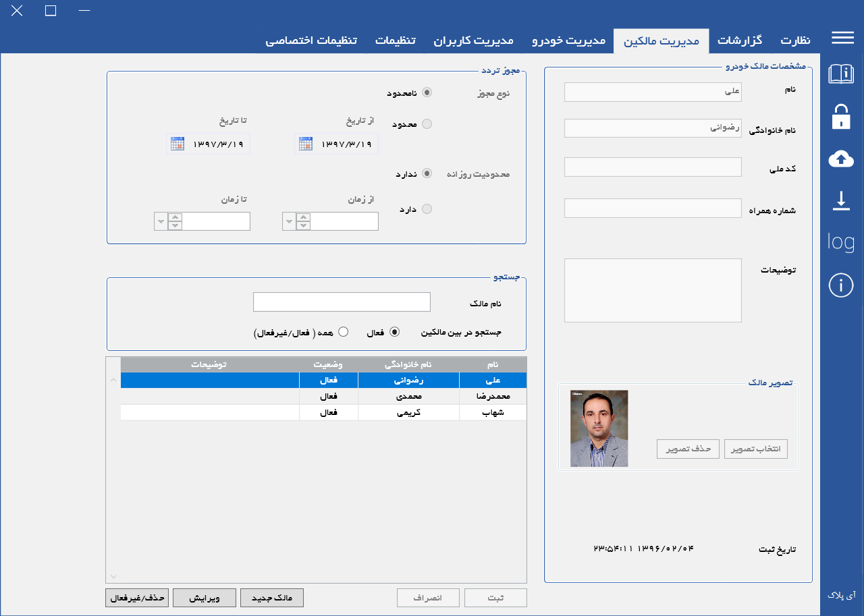Select همه (فعال/غیرفعال) radio
The width and height of the screenshot is (864, 616).
(343, 332)
